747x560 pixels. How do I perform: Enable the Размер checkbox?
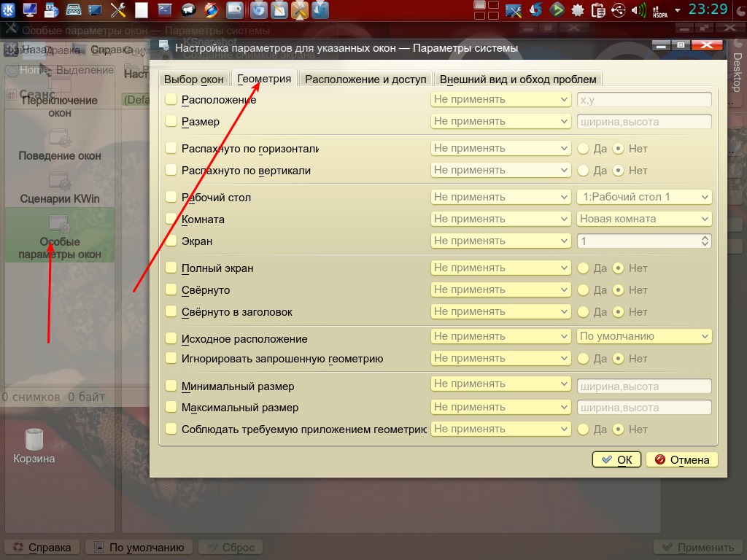click(x=171, y=122)
